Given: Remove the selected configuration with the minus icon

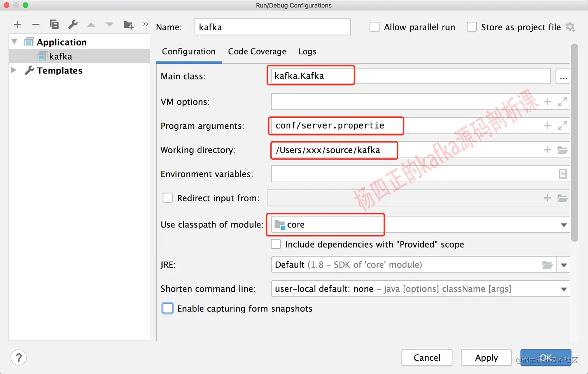Looking at the screenshot, I should (36, 25).
